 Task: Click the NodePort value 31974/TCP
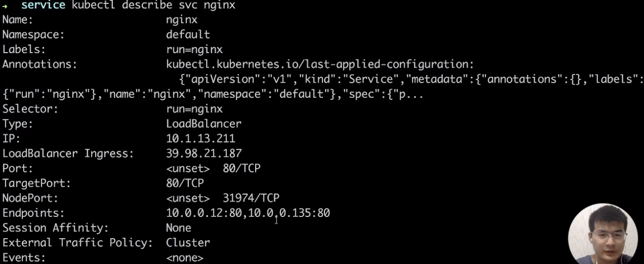(x=251, y=198)
